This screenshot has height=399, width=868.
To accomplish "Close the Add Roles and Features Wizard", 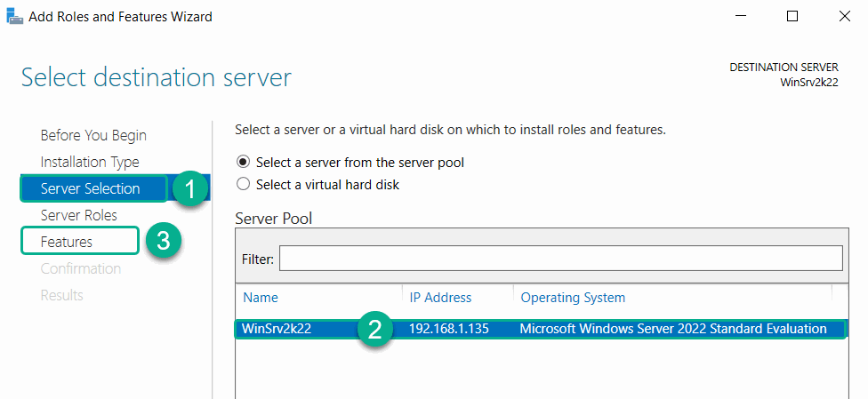I will [x=845, y=16].
